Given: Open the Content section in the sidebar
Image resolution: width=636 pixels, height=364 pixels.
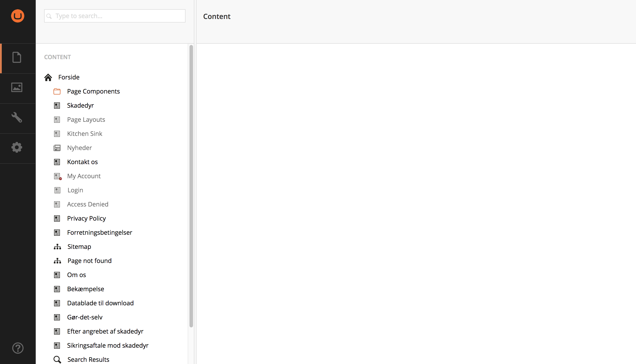Looking at the screenshot, I should (x=17, y=58).
